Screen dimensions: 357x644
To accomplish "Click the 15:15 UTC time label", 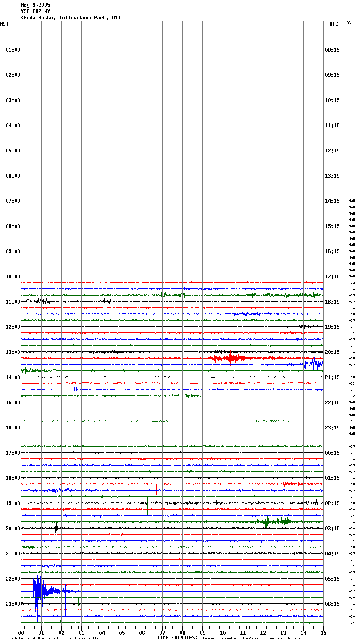I will point(332,226).
